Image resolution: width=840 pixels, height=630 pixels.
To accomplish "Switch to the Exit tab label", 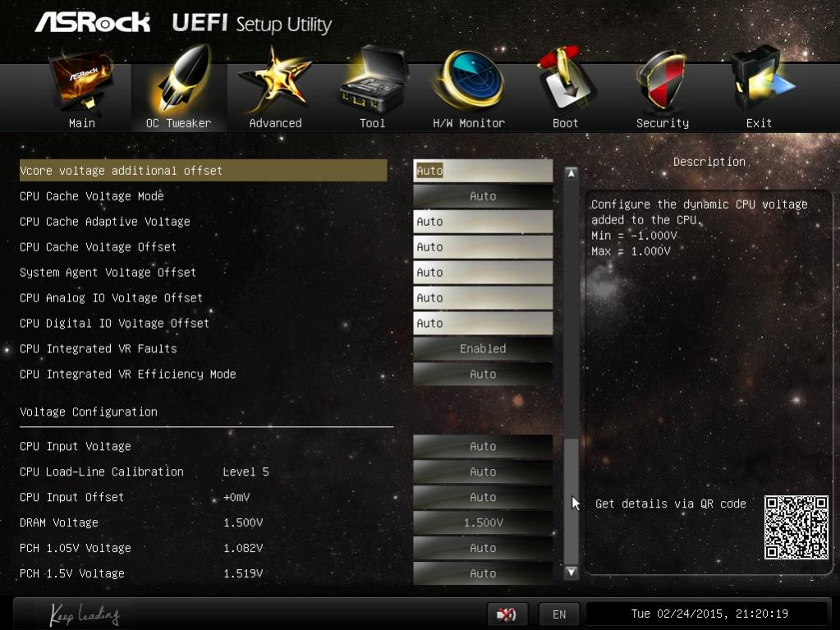I will pyautogui.click(x=759, y=123).
